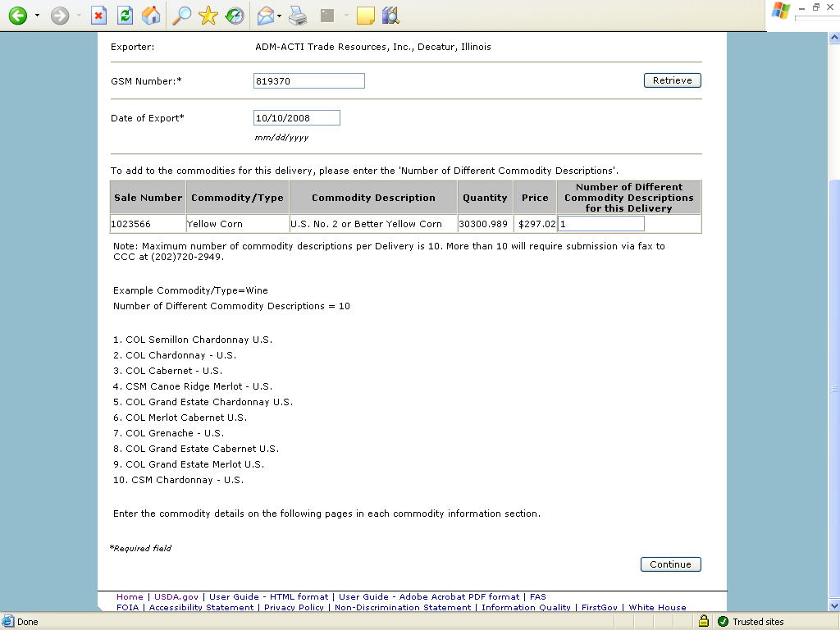Viewport: 840px width, 630px height.
Task: Click the Retrieve button
Action: [673, 80]
